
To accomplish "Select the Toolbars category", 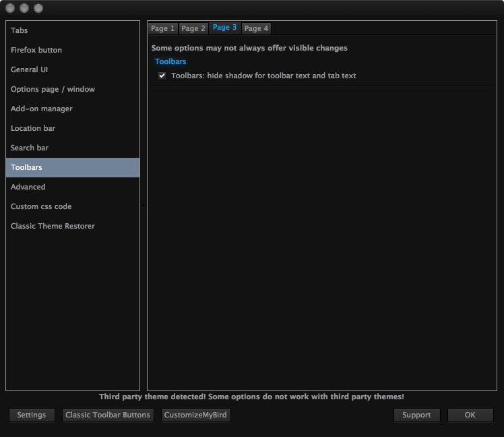I will (73, 167).
